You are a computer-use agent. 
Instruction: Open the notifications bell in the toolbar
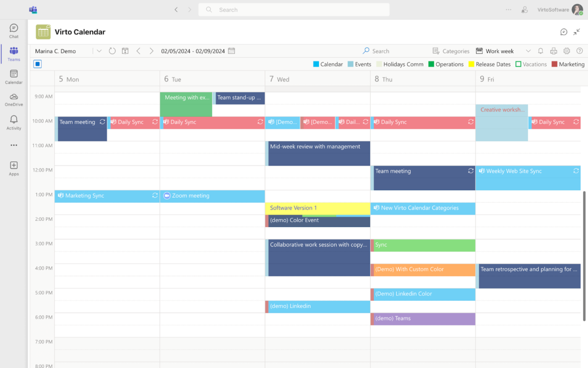click(540, 51)
